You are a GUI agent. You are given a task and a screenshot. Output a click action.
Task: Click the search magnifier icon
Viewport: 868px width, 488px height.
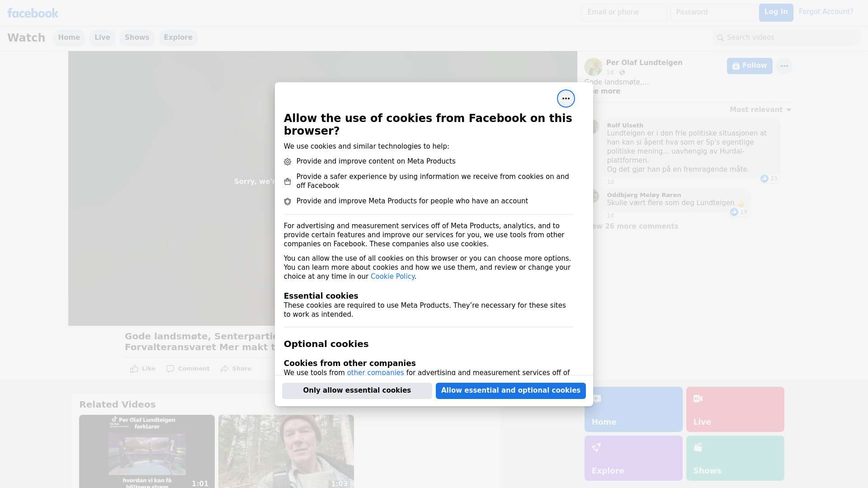721,38
